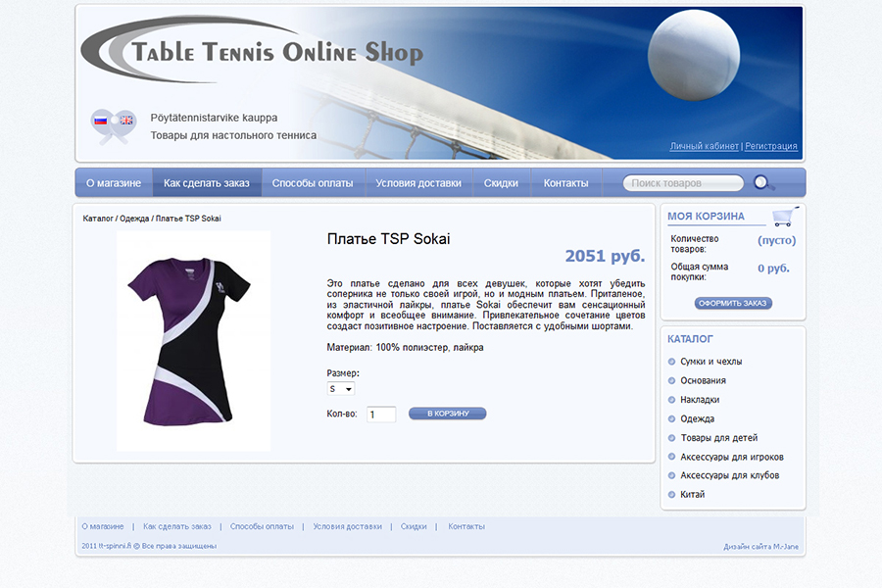Click the shopping cart icon
882x588 pixels.
pos(783,217)
